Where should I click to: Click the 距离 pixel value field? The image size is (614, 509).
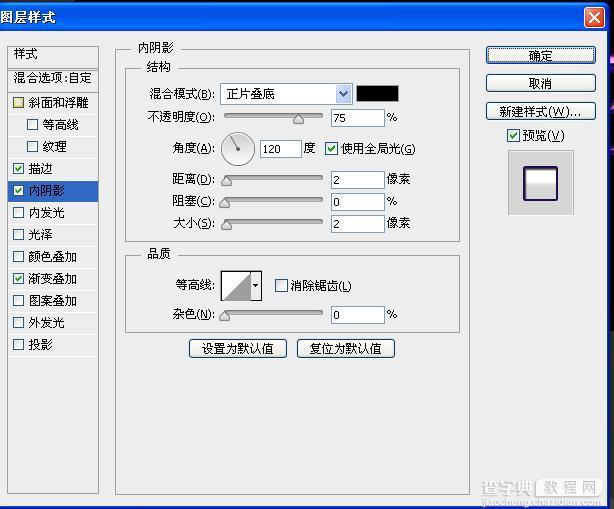point(358,180)
